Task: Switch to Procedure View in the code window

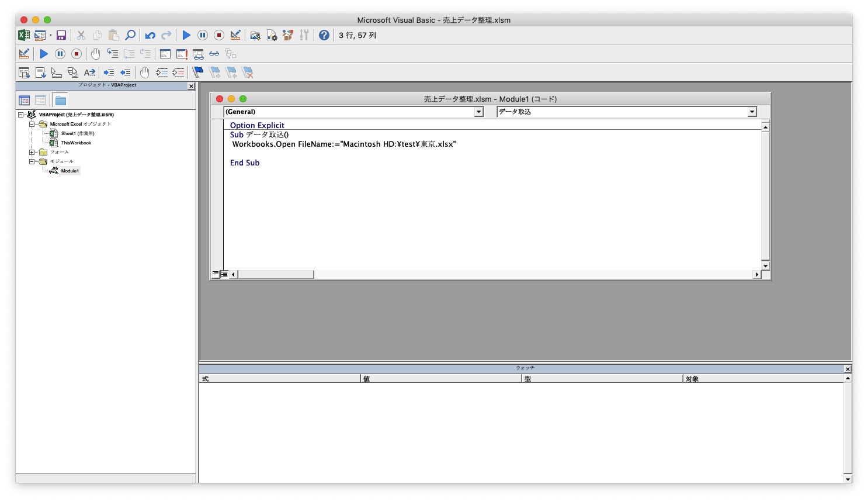Action: point(216,274)
